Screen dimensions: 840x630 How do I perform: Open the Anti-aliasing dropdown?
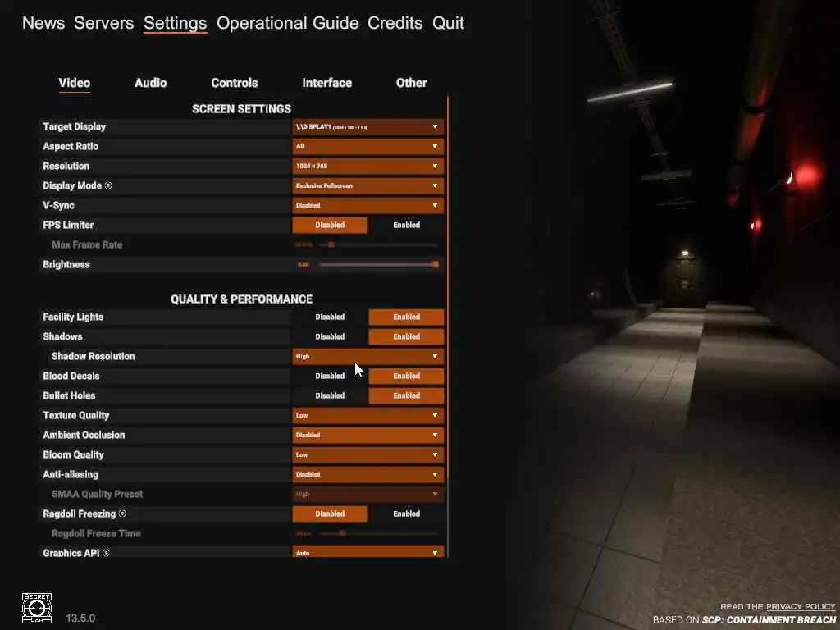[x=368, y=474]
